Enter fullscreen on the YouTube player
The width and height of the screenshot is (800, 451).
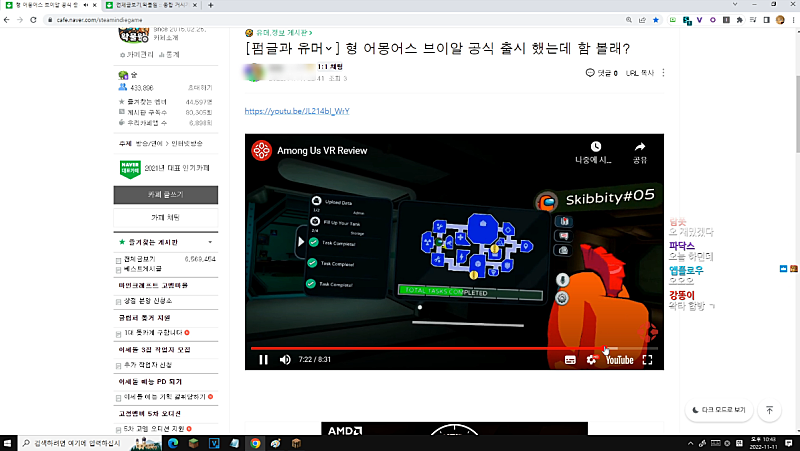[x=647, y=360]
